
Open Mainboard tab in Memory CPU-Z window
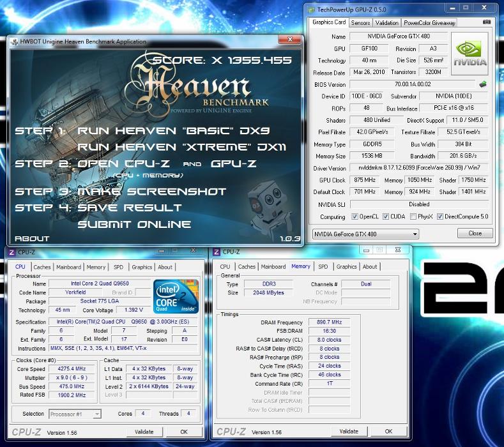point(273,267)
